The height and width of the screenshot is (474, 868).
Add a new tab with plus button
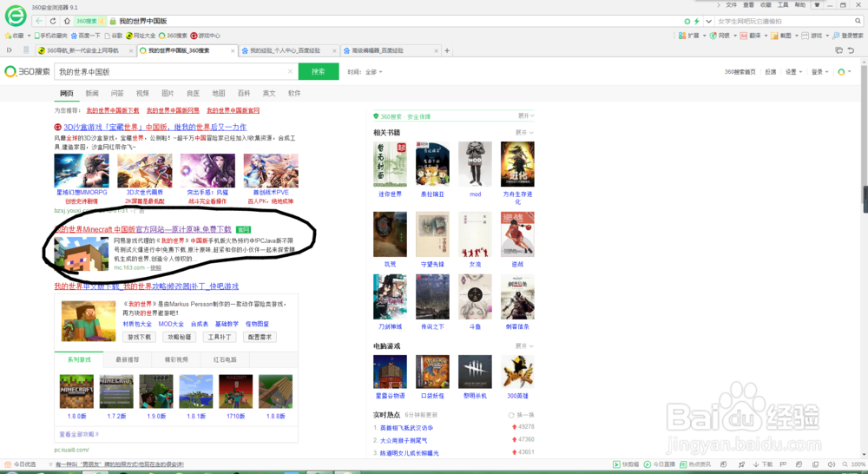[447, 50]
